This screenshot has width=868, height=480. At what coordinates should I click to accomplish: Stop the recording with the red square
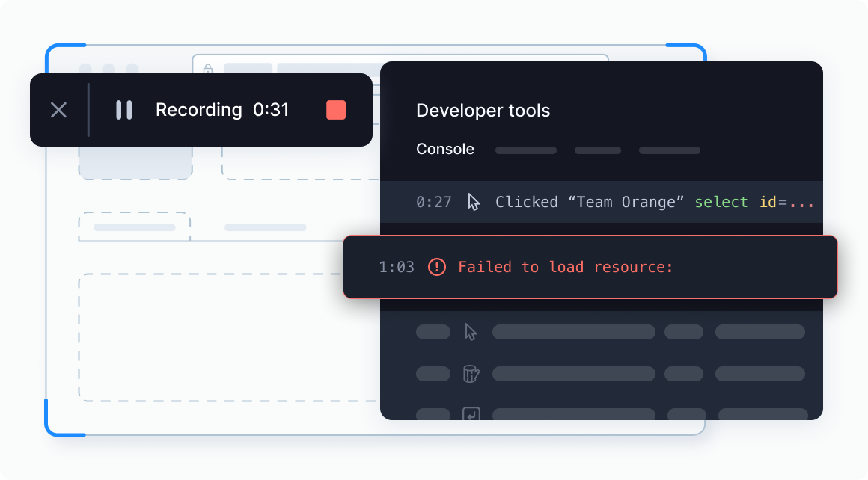click(x=335, y=109)
